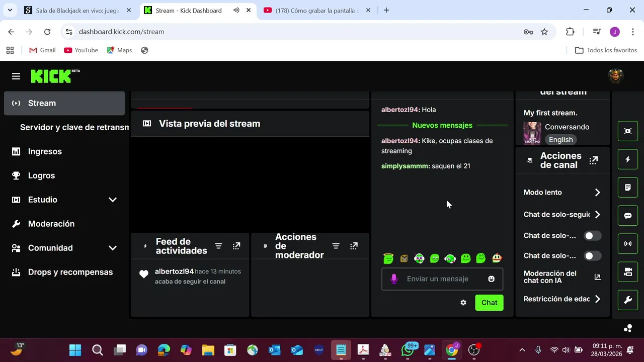Image resolution: width=644 pixels, height=362 pixels.
Task: Open Drops y recompensas in the sidebar
Action: point(64,272)
